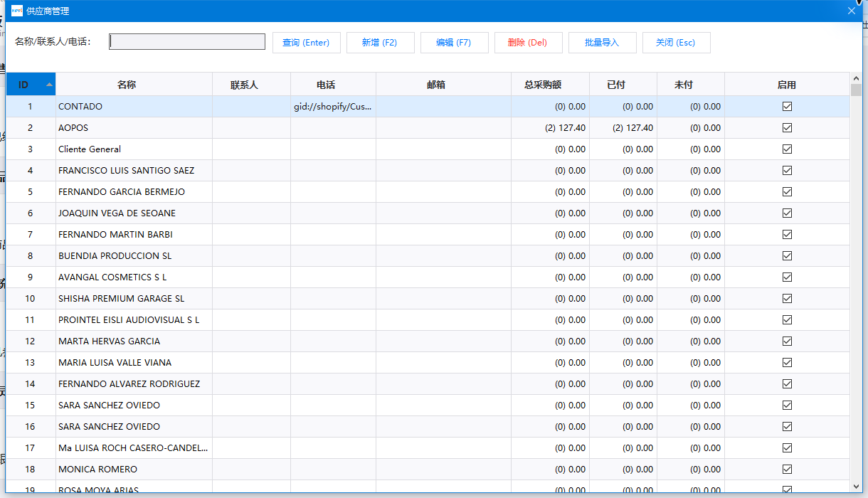
Task: Select FERNANDO GARCIA BERMEJO row
Action: coord(428,192)
